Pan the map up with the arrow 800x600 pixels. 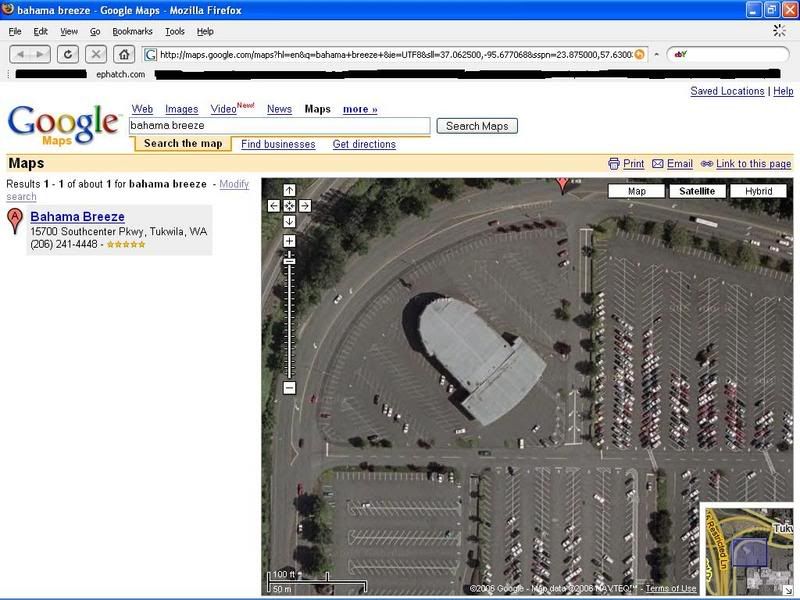pos(289,190)
